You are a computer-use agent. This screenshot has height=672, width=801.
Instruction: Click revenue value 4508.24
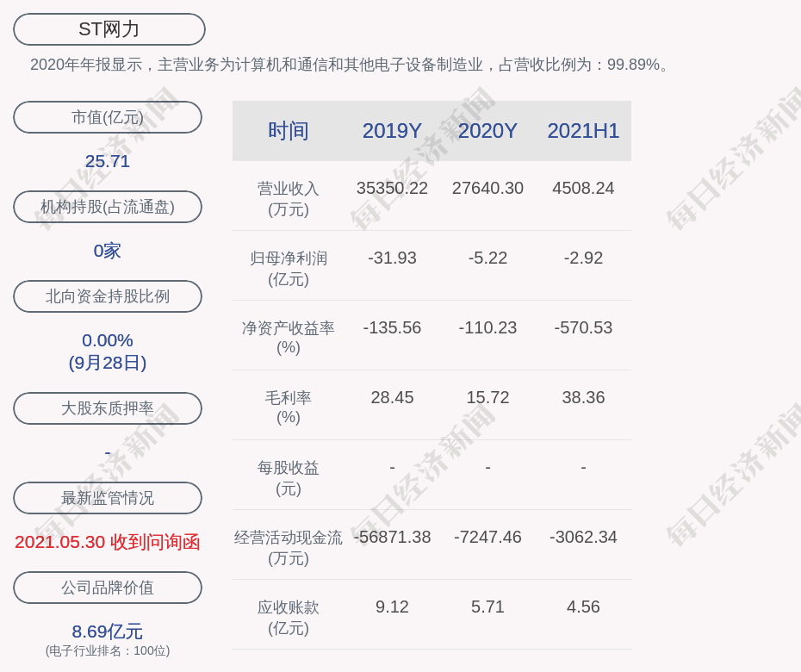point(583,188)
